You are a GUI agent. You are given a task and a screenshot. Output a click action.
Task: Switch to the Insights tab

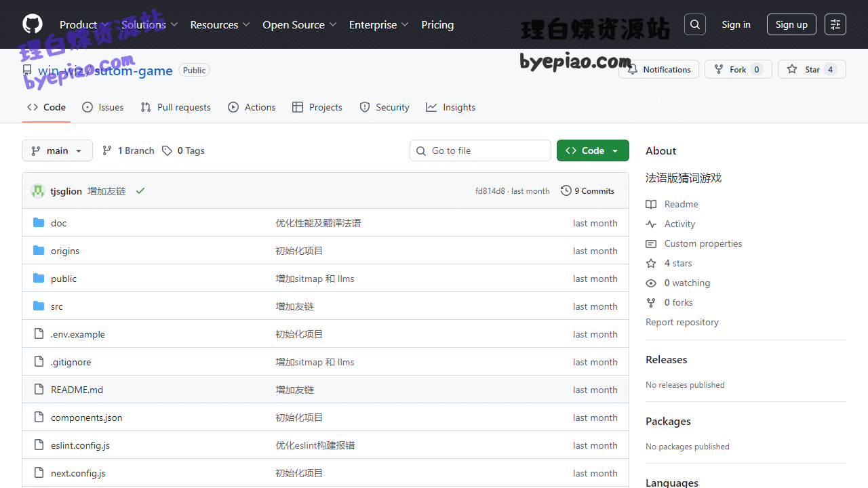[451, 107]
